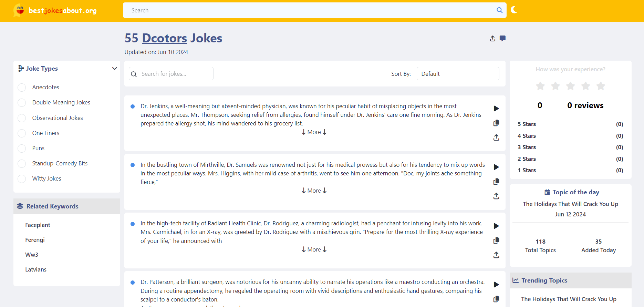Select the Standup-Comedy Bits type
644x307 pixels.
click(22, 164)
